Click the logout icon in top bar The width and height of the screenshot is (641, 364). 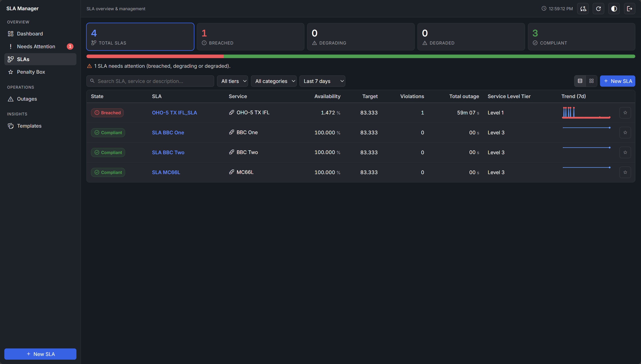pos(629,9)
